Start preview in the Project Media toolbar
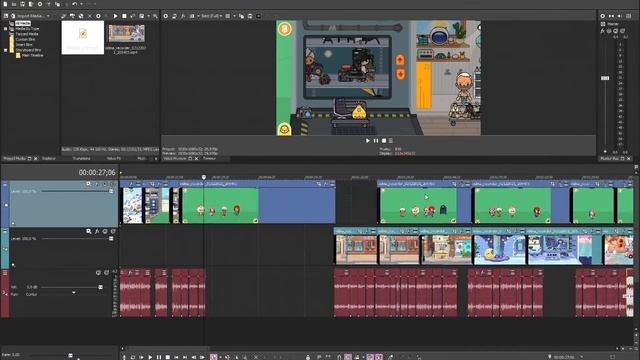The image size is (640, 360). [x=116, y=16]
